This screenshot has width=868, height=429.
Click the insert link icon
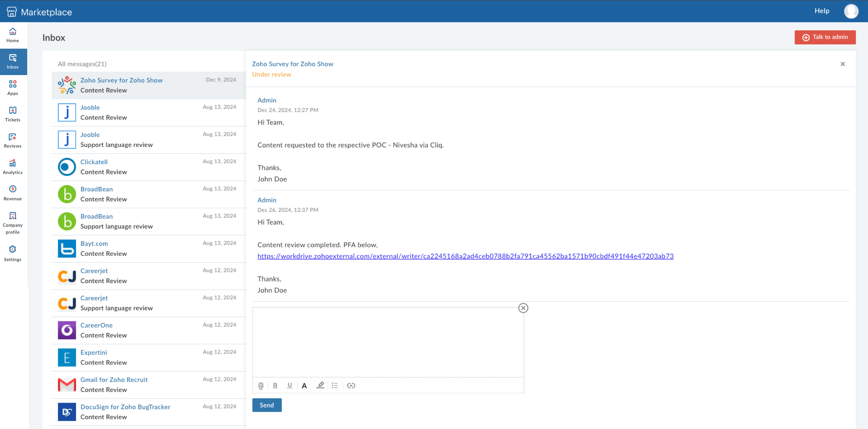click(351, 385)
